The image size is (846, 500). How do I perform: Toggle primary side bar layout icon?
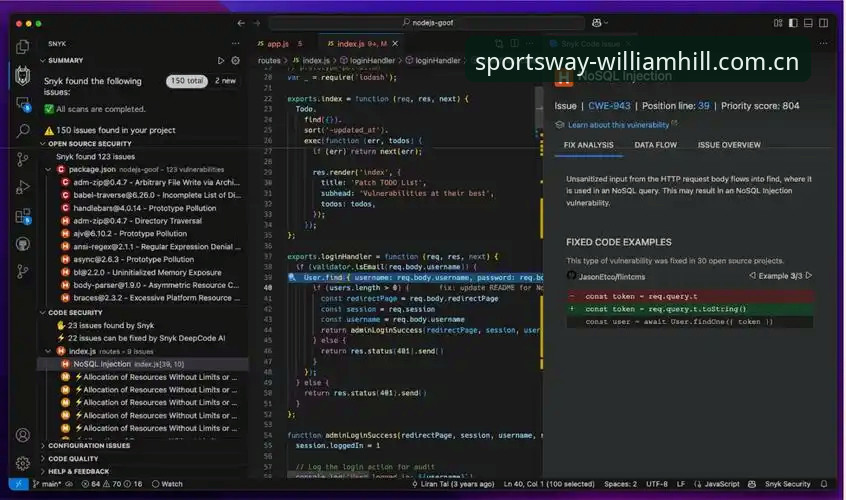click(x=793, y=23)
